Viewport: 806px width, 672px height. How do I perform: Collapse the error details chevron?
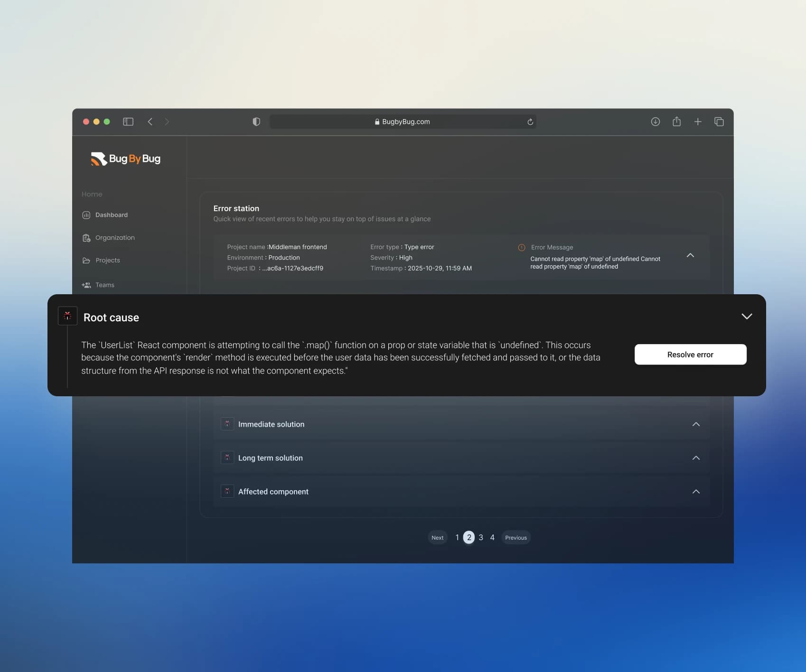coord(690,255)
